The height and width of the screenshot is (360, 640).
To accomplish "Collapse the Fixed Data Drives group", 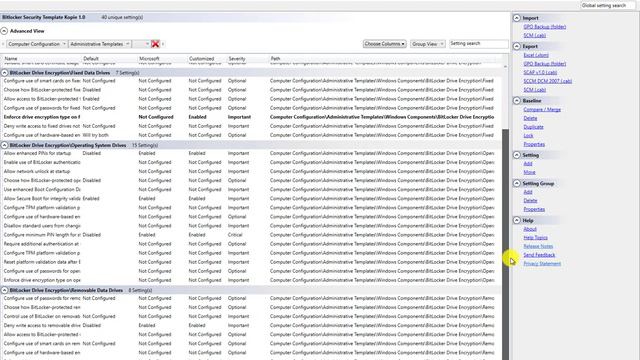I will 4,73.
